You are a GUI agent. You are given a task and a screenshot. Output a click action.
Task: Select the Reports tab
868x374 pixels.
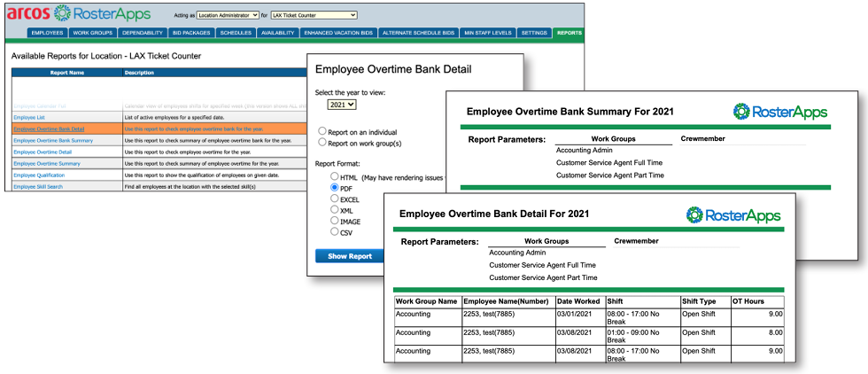click(x=569, y=33)
